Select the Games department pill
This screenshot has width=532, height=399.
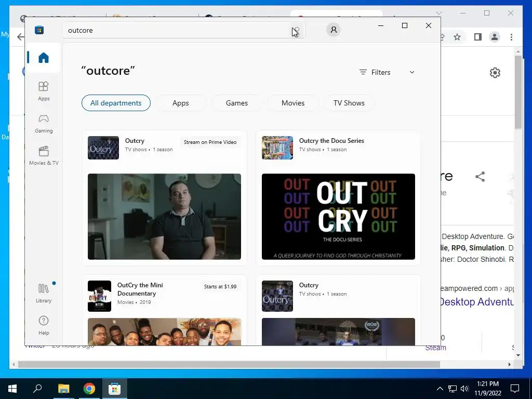[237, 103]
